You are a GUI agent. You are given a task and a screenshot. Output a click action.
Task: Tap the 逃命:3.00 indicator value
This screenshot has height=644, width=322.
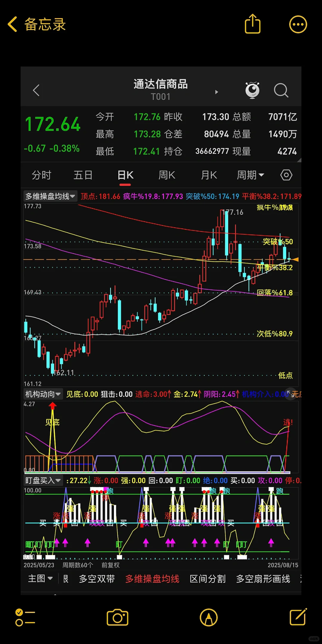tap(153, 394)
